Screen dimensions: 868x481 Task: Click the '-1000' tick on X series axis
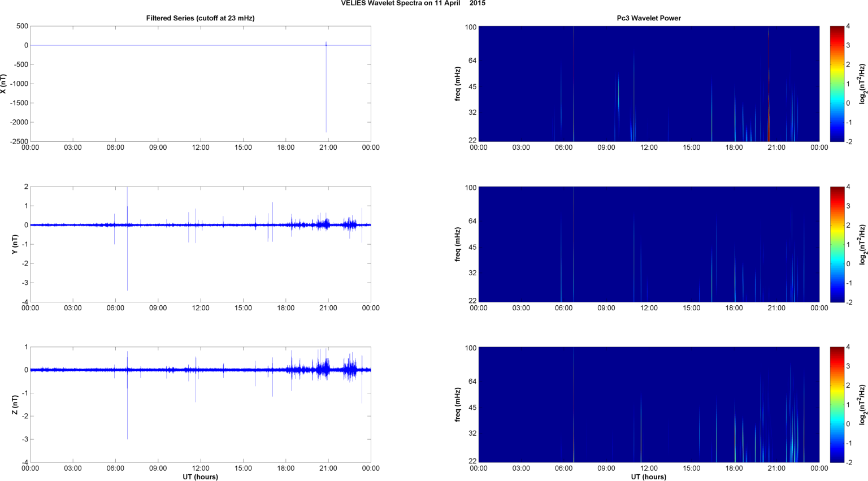pyautogui.click(x=19, y=84)
